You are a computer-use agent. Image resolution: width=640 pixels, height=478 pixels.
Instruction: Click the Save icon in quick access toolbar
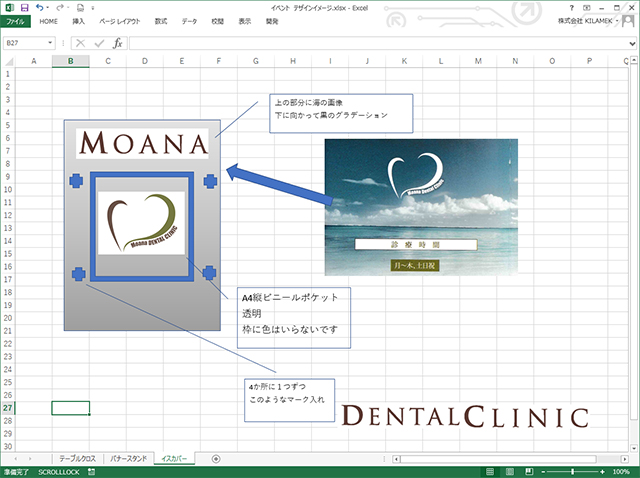[24, 7]
